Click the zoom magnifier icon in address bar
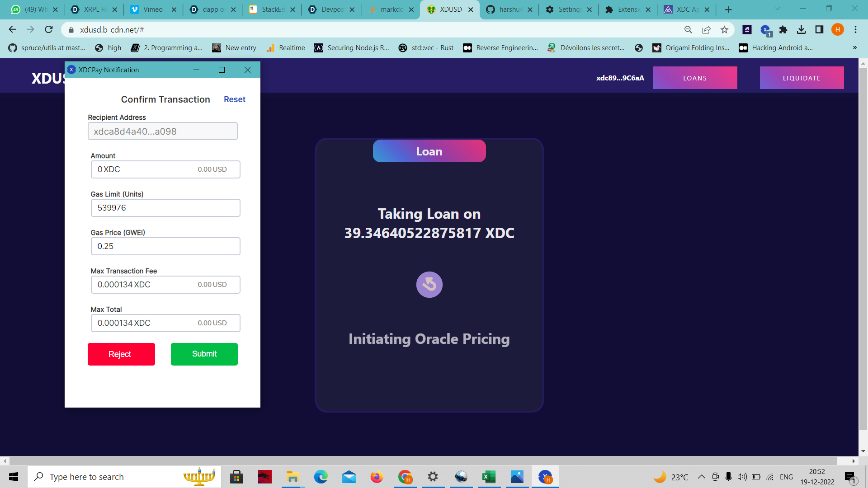Image resolution: width=868 pixels, height=488 pixels. coord(688,30)
